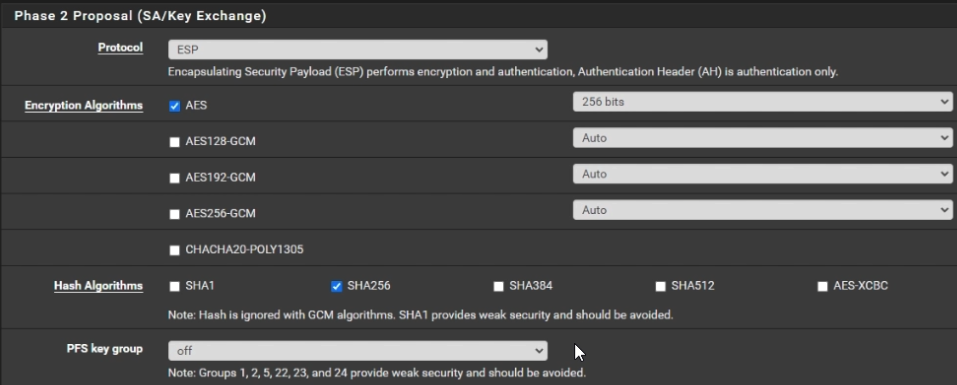The image size is (957, 385).
Task: Enable the AES192-GCM checkbox
Action: tap(175, 178)
